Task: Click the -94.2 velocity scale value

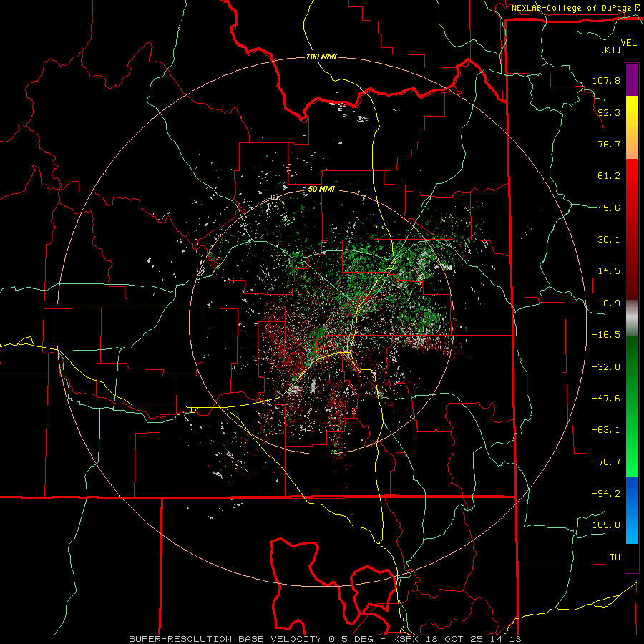Action: coord(606,494)
